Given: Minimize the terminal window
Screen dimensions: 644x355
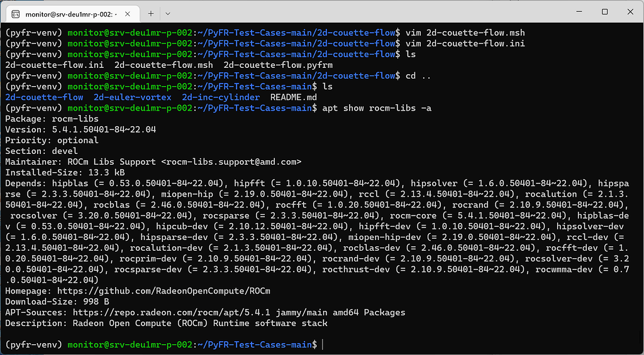Looking at the screenshot, I should (575, 12).
